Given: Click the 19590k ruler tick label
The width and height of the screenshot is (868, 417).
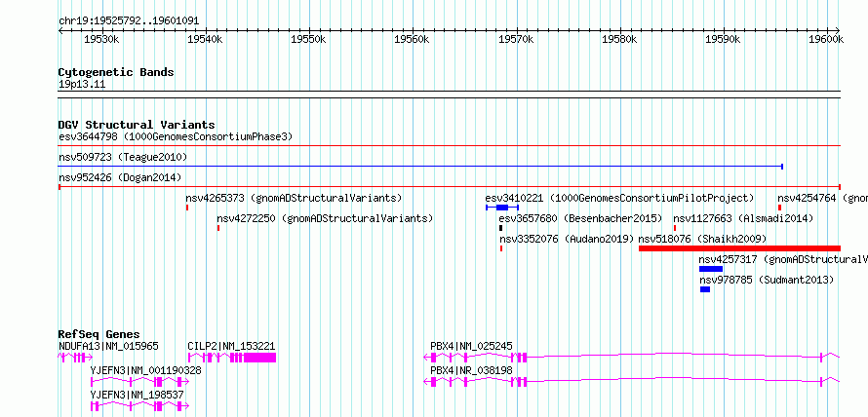Looking at the screenshot, I should [723, 40].
